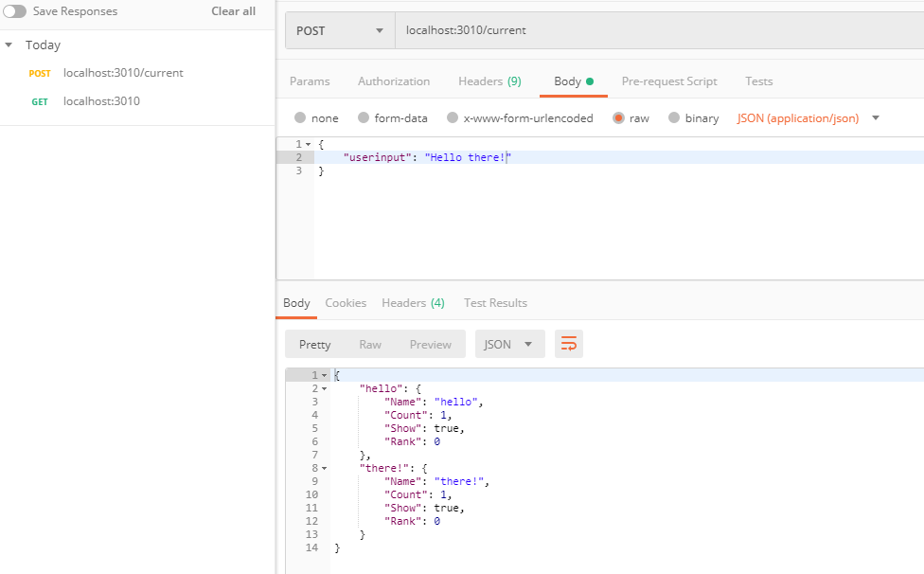Click the "Name": "there!" response line
Screen dimensions: 924x574
tap(436, 481)
